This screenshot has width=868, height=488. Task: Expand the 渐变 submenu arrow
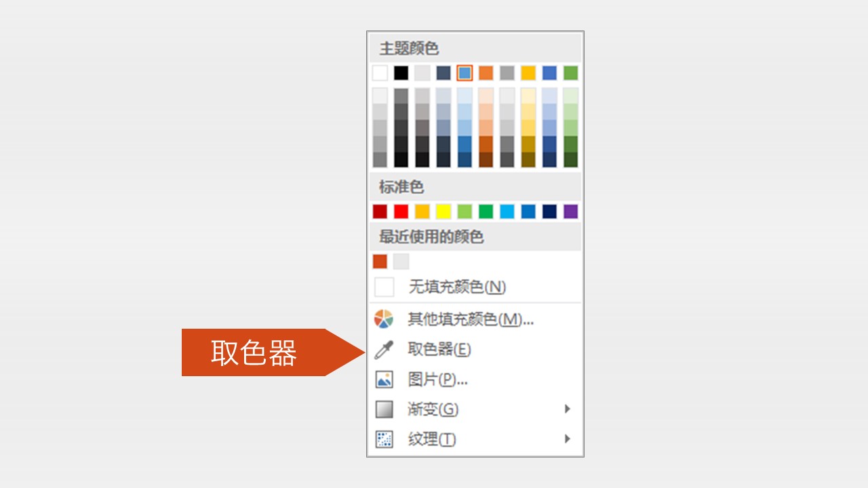[567, 409]
